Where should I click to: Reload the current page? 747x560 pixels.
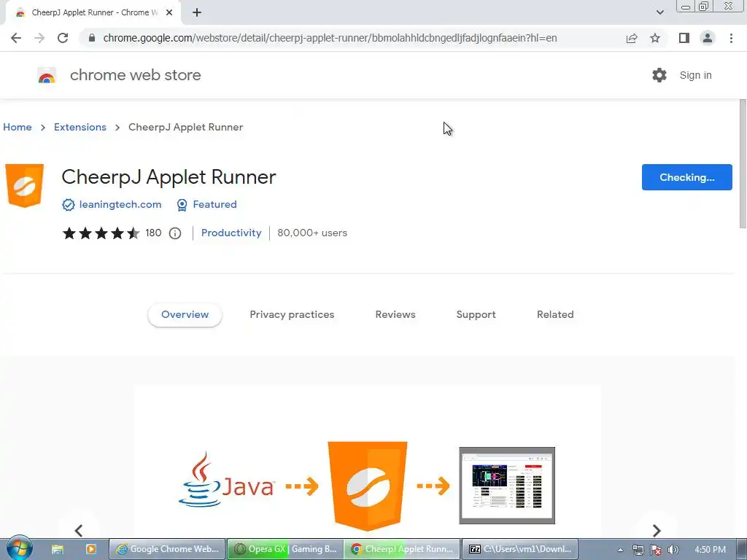pos(63,38)
